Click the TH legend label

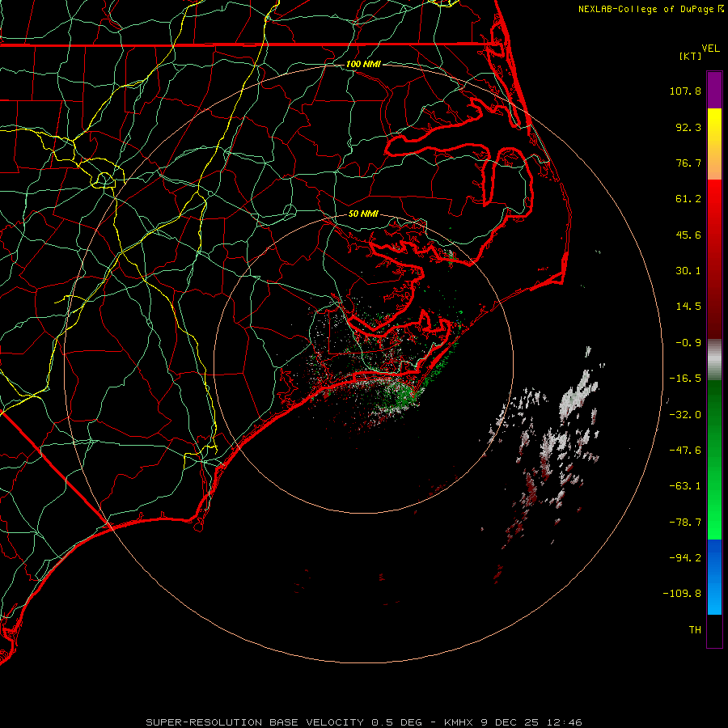[x=695, y=630]
